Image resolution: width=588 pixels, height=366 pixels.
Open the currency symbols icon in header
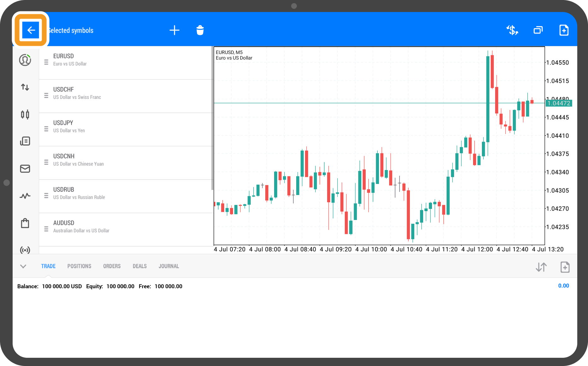(x=512, y=30)
